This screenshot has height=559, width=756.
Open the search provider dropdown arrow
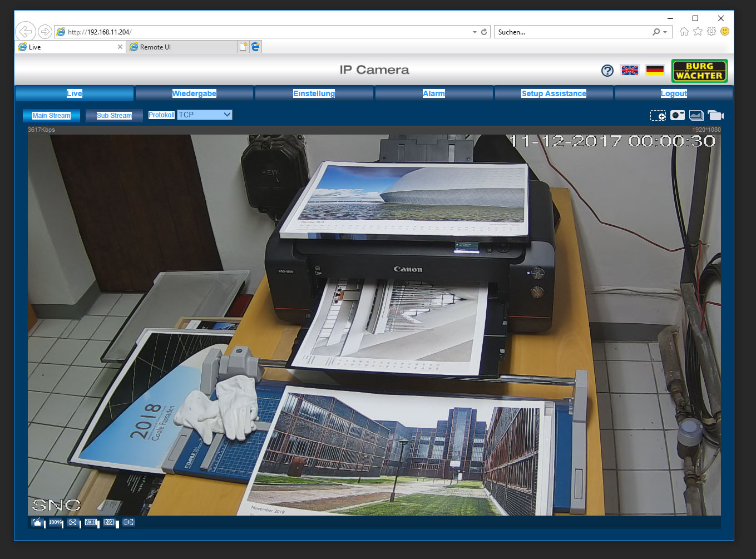665,32
